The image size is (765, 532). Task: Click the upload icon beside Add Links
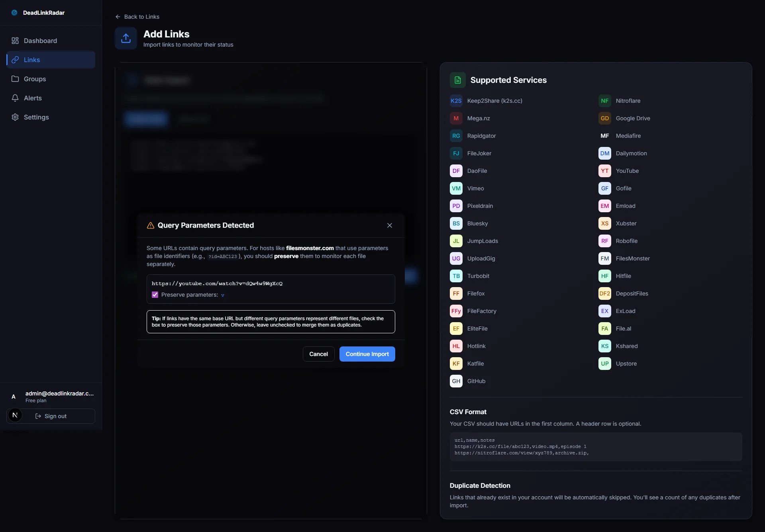(x=126, y=38)
